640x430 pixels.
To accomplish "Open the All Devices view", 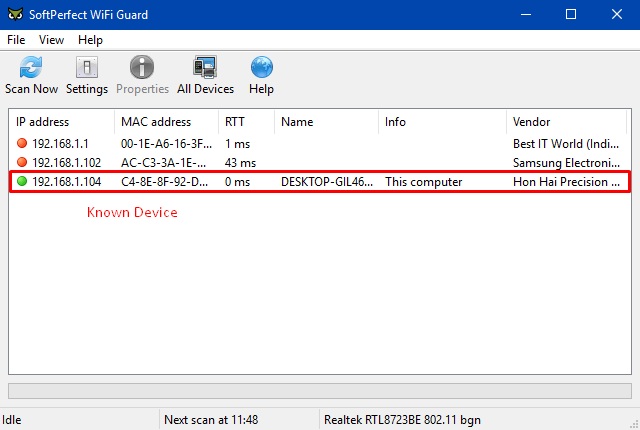I will point(205,75).
